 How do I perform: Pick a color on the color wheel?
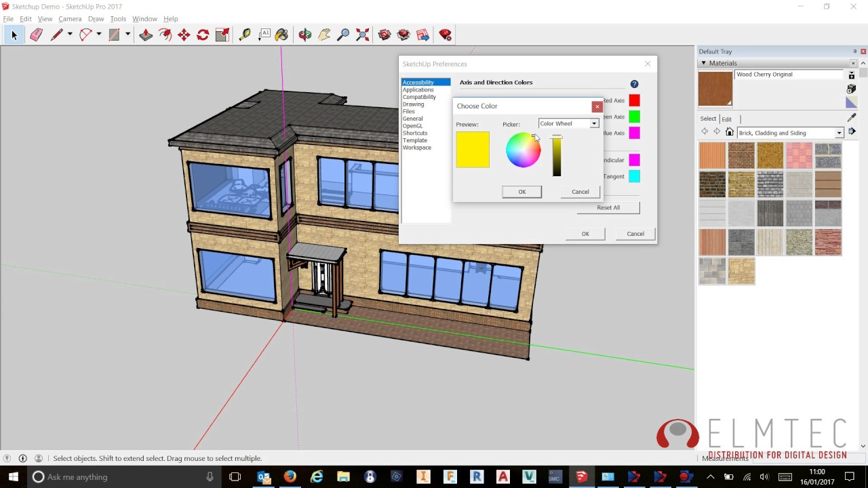pyautogui.click(x=522, y=150)
